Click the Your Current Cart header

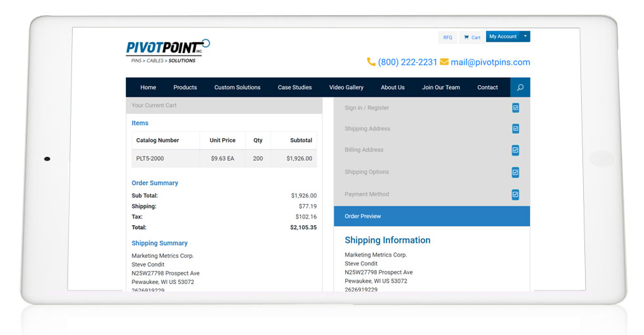point(224,105)
